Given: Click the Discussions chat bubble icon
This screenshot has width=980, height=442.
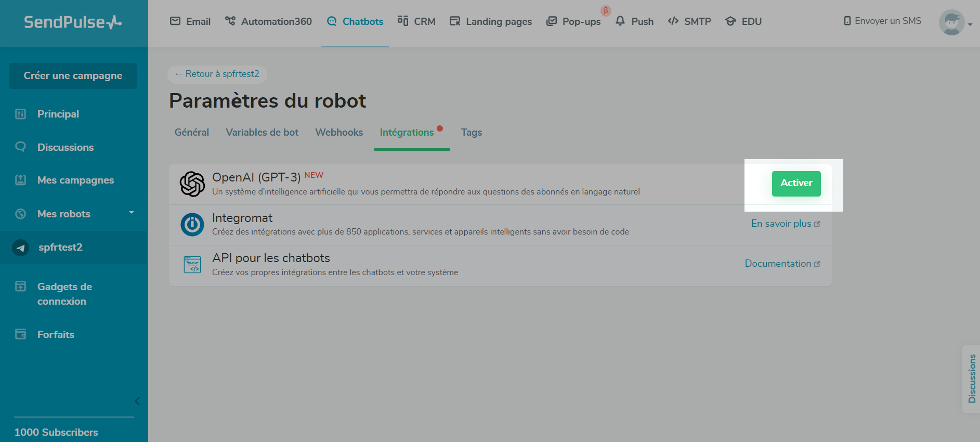Looking at the screenshot, I should tap(21, 147).
